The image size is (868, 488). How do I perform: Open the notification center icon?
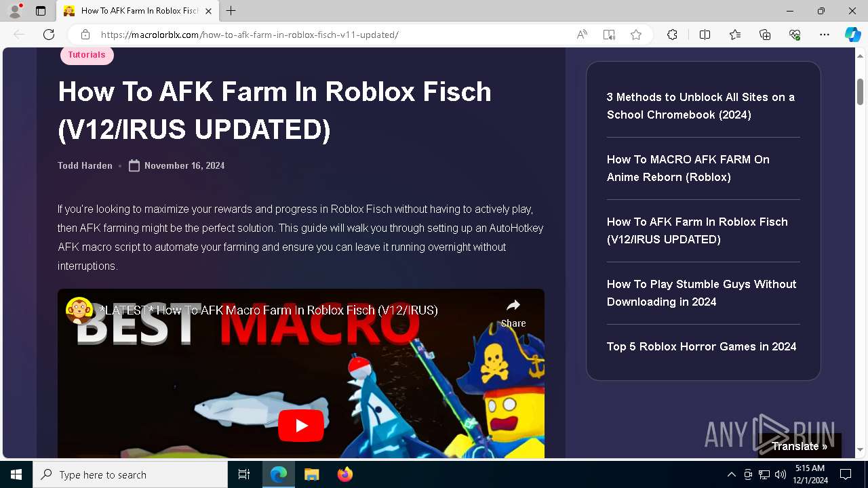[x=846, y=474]
